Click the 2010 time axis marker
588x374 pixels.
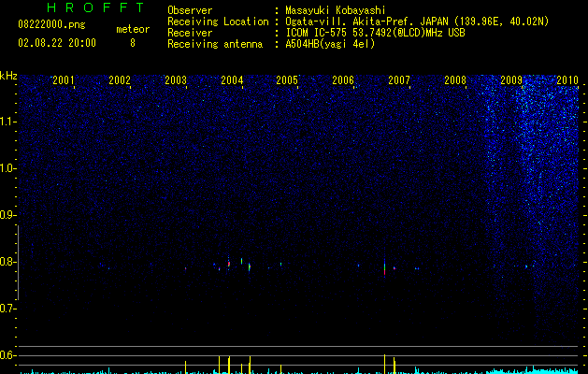[567, 79]
